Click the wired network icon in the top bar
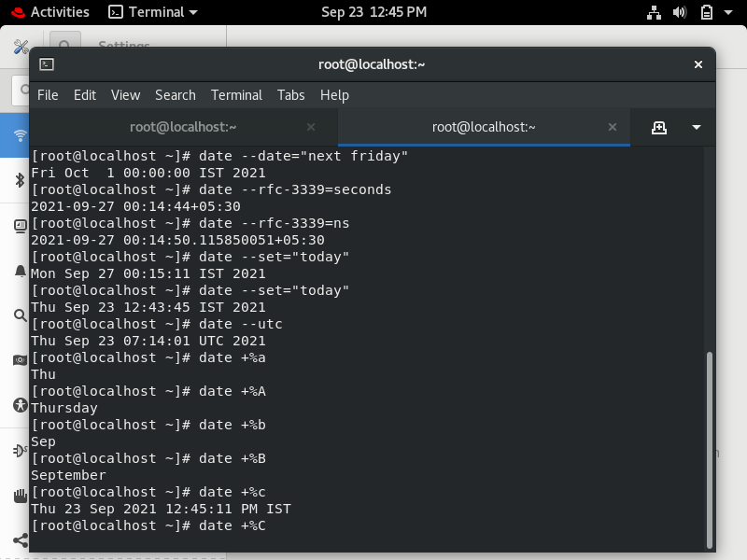747x560 pixels. click(x=654, y=12)
